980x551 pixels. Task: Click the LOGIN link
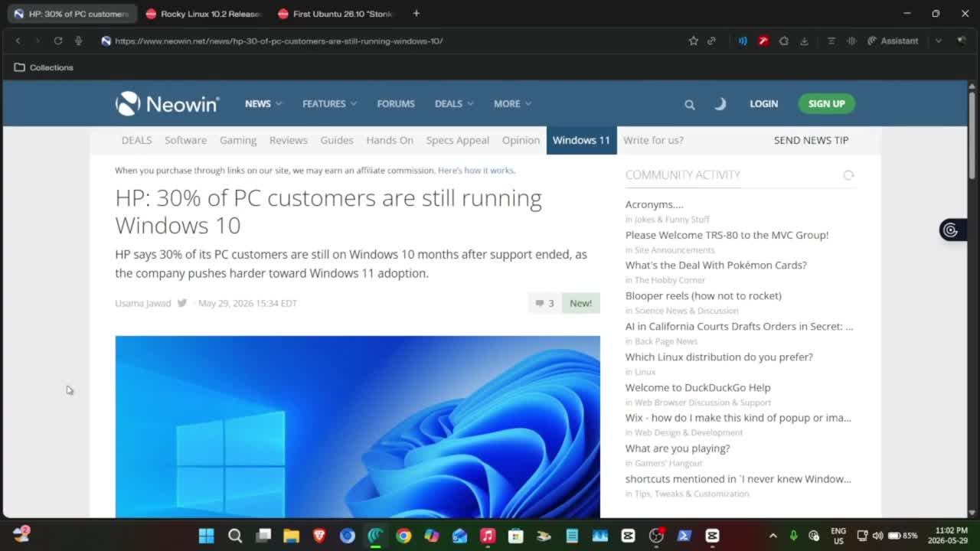click(x=763, y=103)
